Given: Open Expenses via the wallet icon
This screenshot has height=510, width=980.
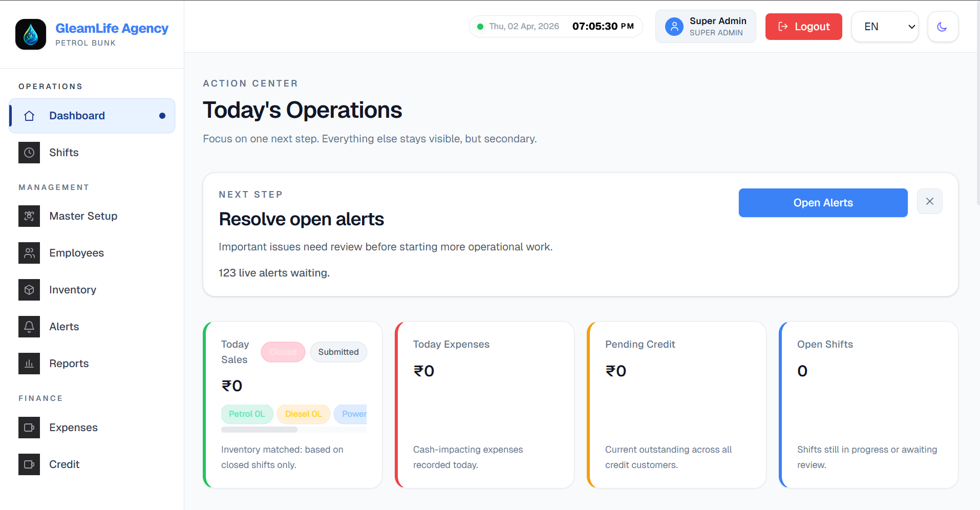Looking at the screenshot, I should point(29,428).
